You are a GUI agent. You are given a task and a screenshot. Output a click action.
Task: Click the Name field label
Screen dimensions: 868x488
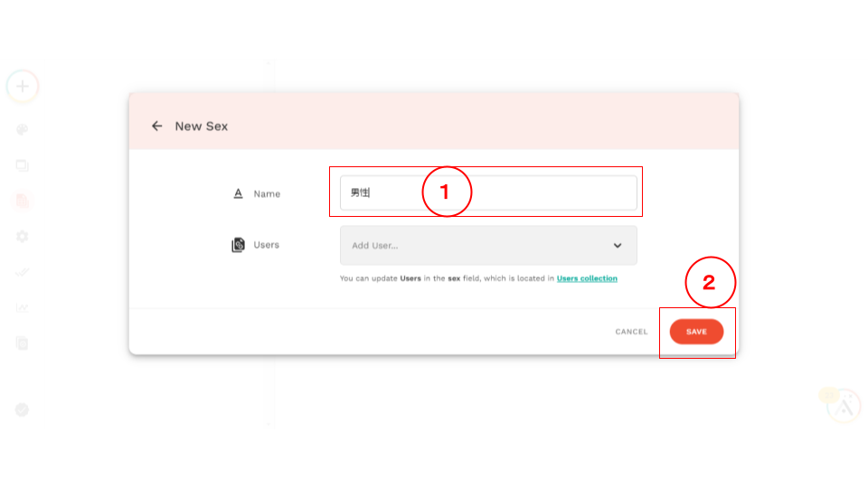coord(267,193)
